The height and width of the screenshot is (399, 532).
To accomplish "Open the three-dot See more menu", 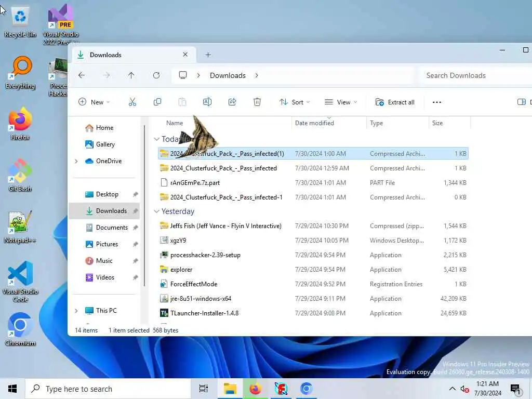I will (x=437, y=102).
